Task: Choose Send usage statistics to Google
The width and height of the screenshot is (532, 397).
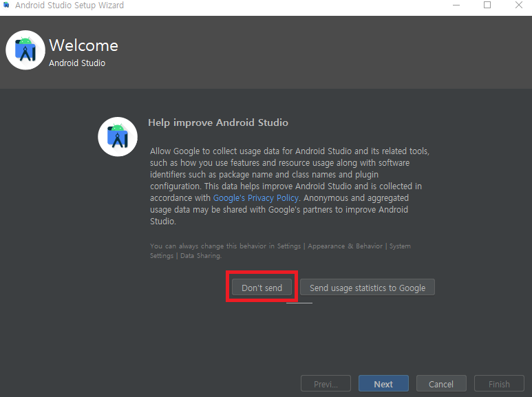Action: tap(368, 288)
